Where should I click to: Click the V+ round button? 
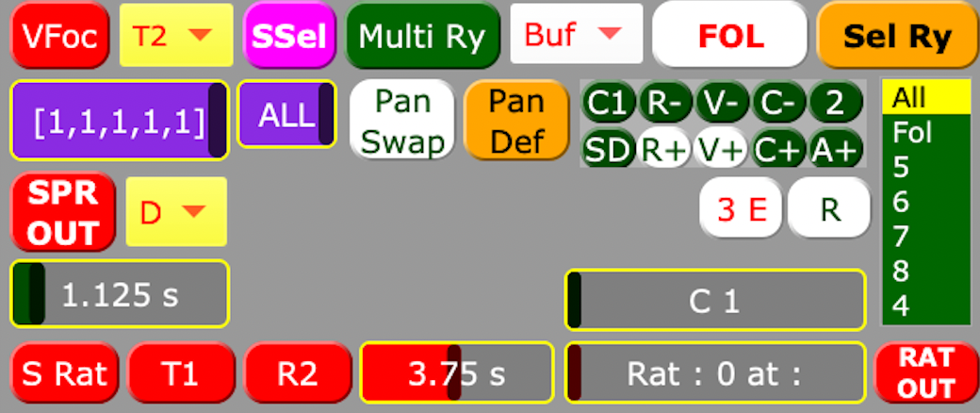pyautogui.click(x=722, y=148)
